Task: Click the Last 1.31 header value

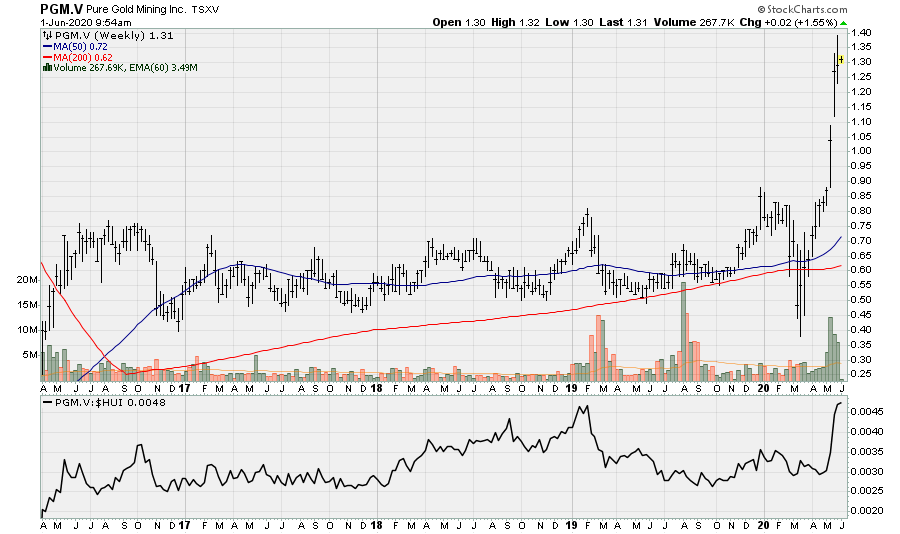Action: click(x=623, y=22)
